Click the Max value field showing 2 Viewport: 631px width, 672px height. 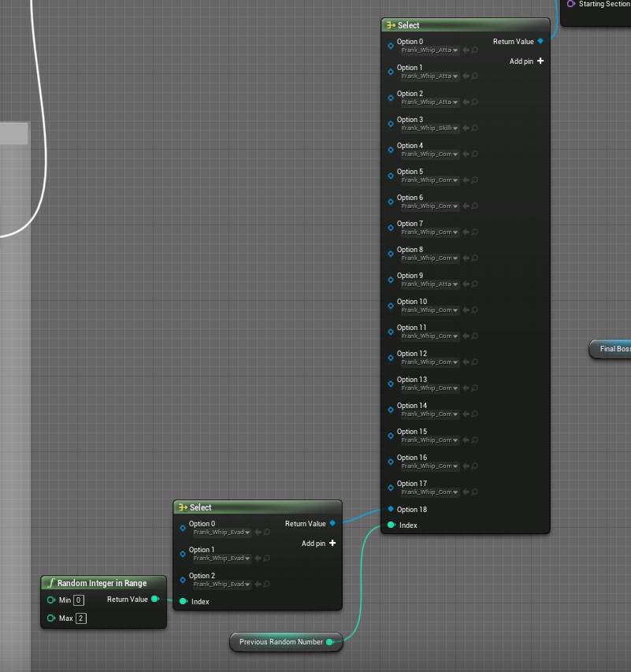pos(81,618)
